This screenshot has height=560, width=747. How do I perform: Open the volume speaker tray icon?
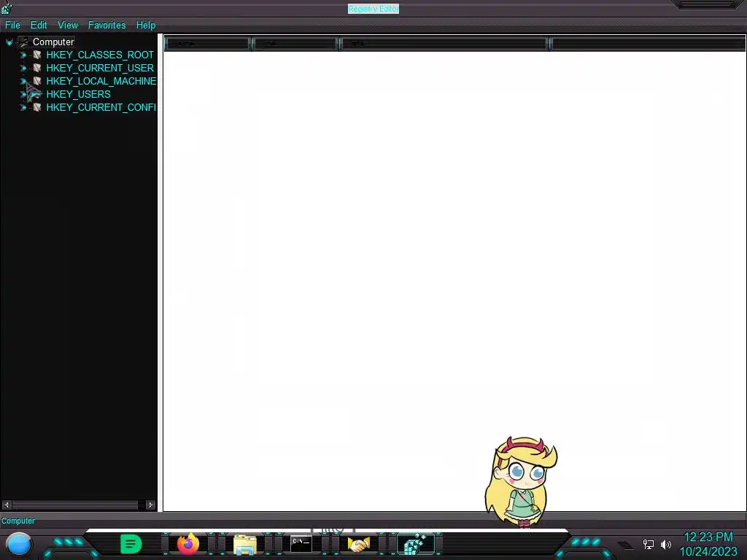pos(666,544)
